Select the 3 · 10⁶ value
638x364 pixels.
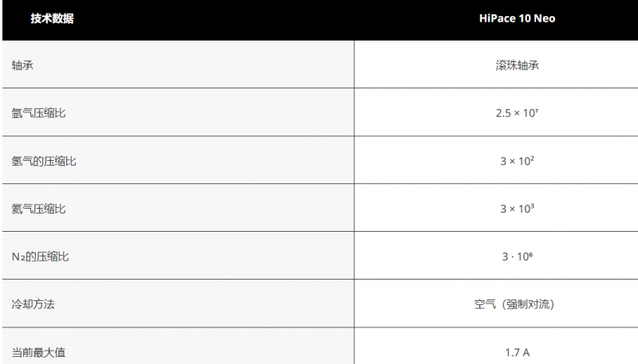point(517,256)
